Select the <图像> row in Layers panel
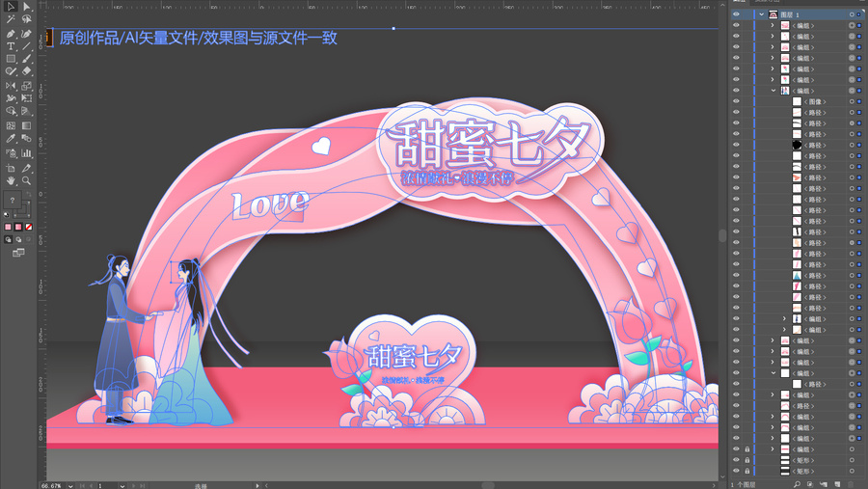The image size is (868, 489). [799, 101]
